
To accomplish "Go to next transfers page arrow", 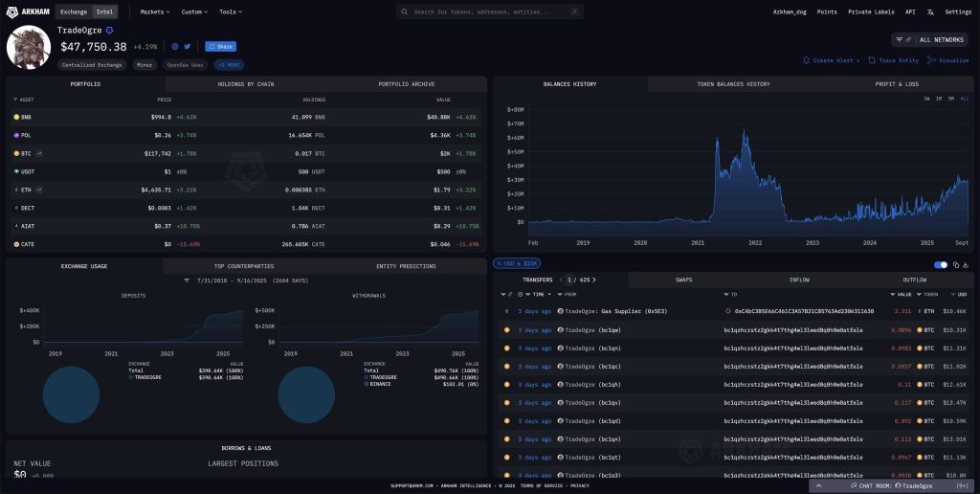I will 594,280.
